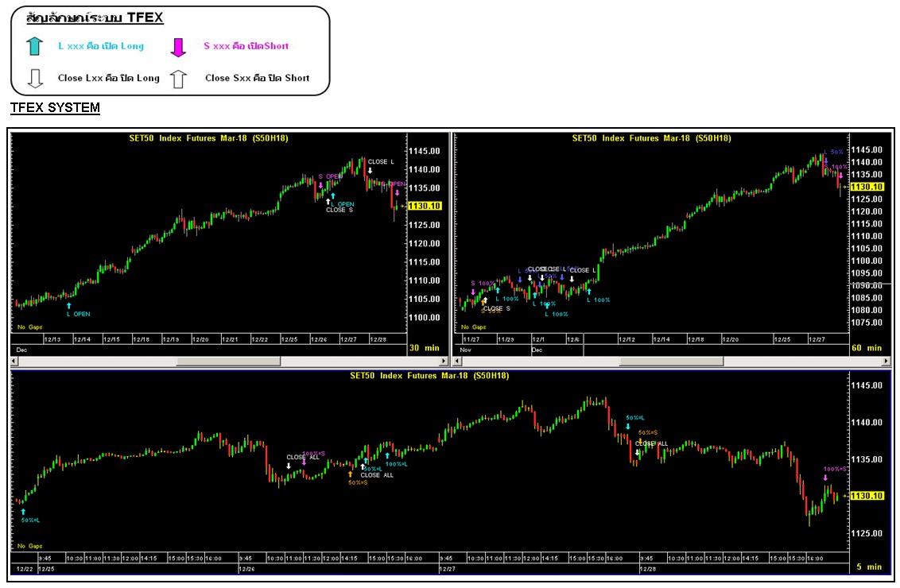The height and width of the screenshot is (588, 900).
Task: Click 'No Gaps' label in 60 min chart
Action: tap(474, 327)
